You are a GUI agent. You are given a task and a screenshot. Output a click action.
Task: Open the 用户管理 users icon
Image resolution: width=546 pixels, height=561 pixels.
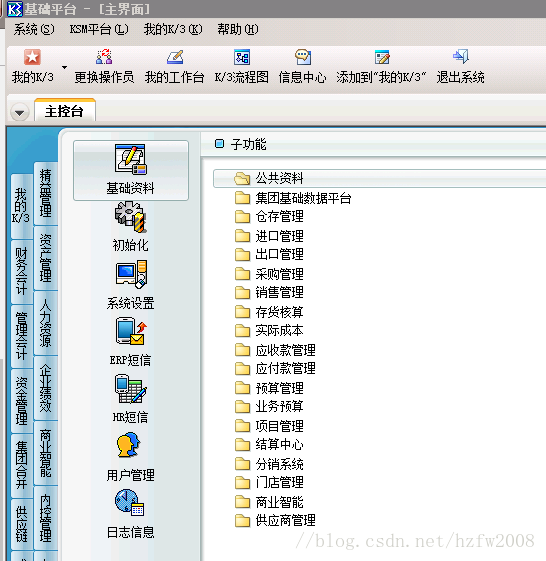pos(128,445)
